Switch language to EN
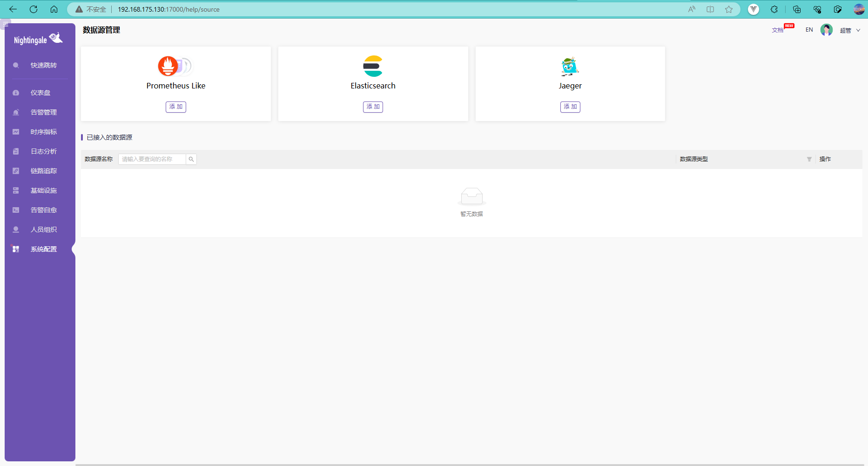The height and width of the screenshot is (466, 868). [809, 30]
